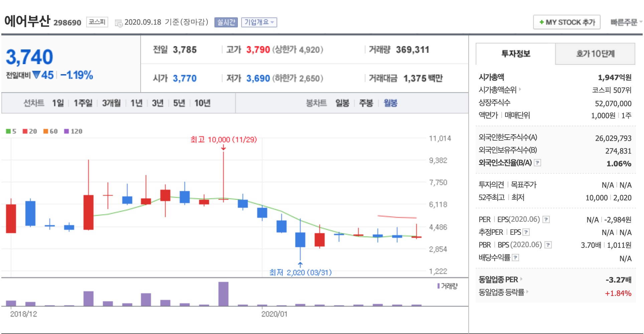Click the 상장주식수 value 52,070,000

coord(613,104)
